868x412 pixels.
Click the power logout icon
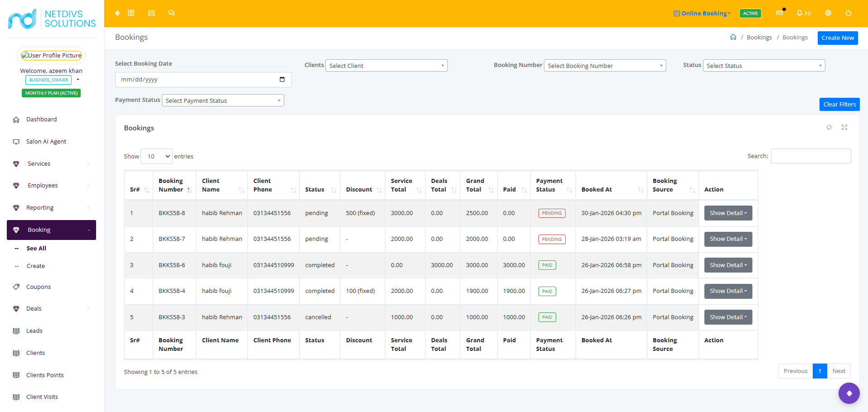click(849, 13)
